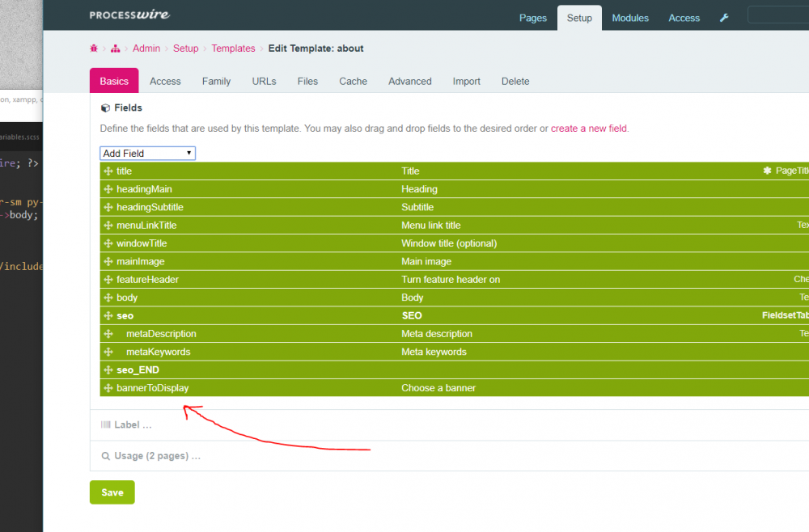
Task: Click drag handle beside headingMain field
Action: (108, 189)
